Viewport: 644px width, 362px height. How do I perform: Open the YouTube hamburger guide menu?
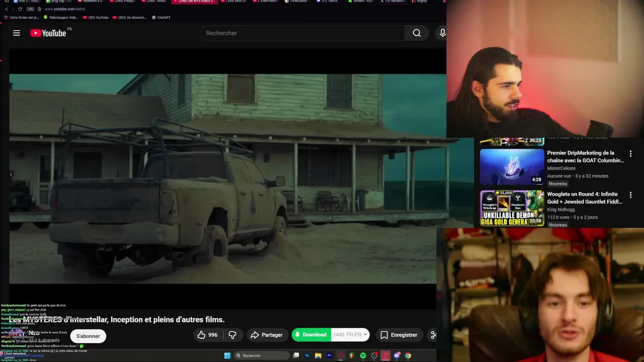click(x=17, y=33)
